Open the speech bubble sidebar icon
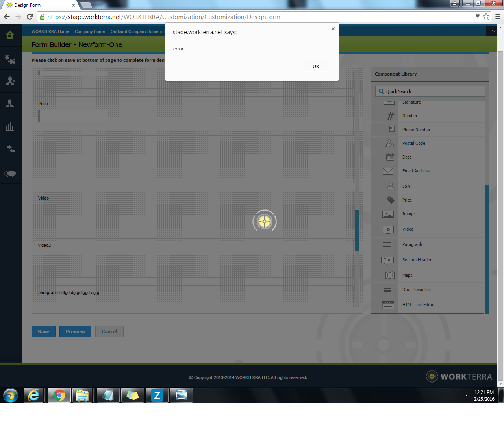Screen dimensions: 504x433 tap(10, 174)
